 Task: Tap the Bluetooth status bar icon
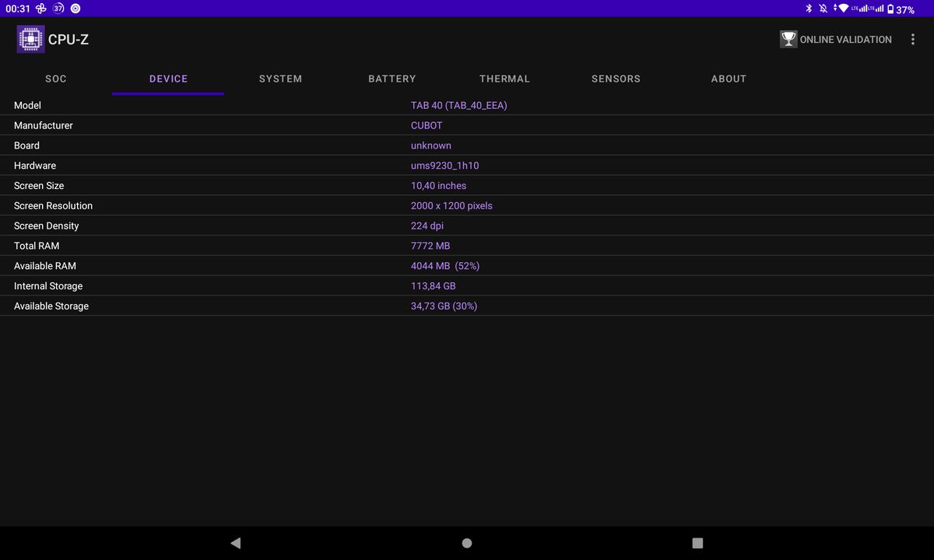point(809,9)
